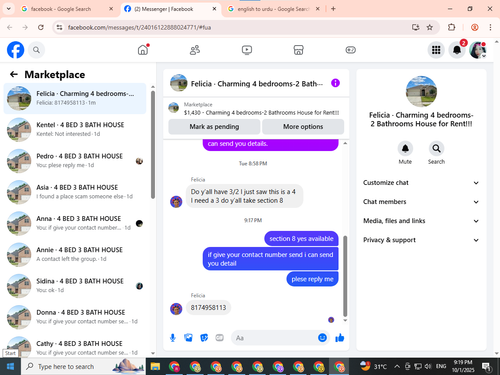Go to the Home feed icon
500x375 pixels.
pos(143,50)
